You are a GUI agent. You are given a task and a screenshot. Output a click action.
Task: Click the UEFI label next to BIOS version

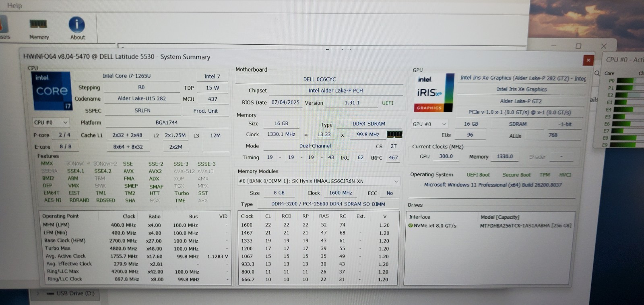coord(388,103)
